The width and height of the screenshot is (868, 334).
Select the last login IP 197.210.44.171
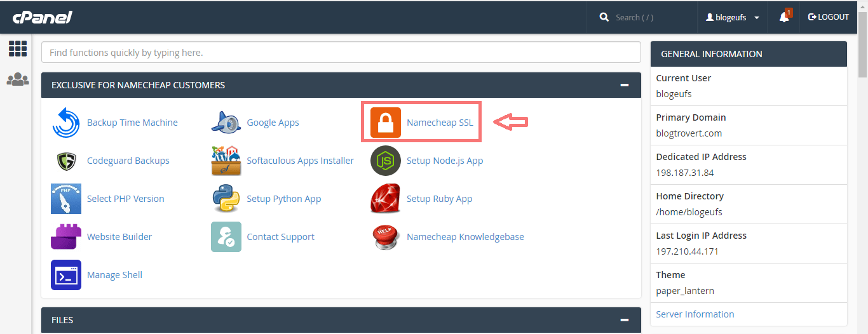pyautogui.click(x=688, y=251)
